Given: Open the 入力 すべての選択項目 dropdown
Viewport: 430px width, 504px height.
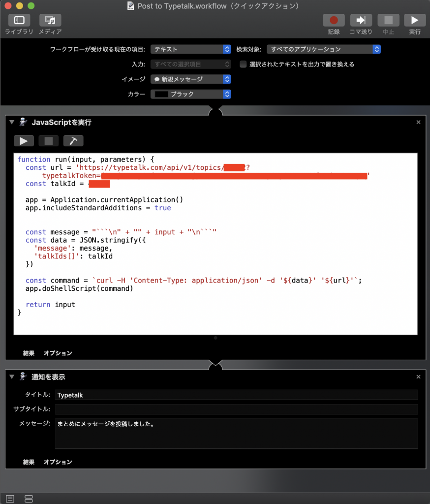Looking at the screenshot, I should click(191, 64).
